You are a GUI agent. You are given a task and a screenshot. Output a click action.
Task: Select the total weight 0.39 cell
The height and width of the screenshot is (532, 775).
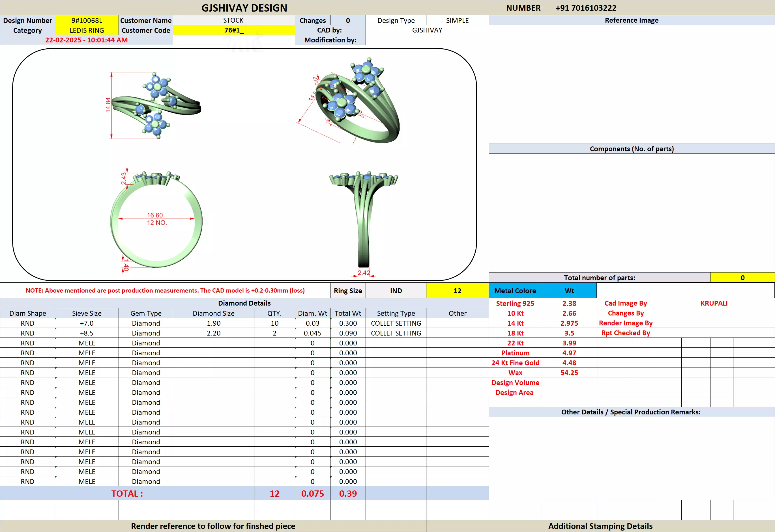pyautogui.click(x=348, y=493)
